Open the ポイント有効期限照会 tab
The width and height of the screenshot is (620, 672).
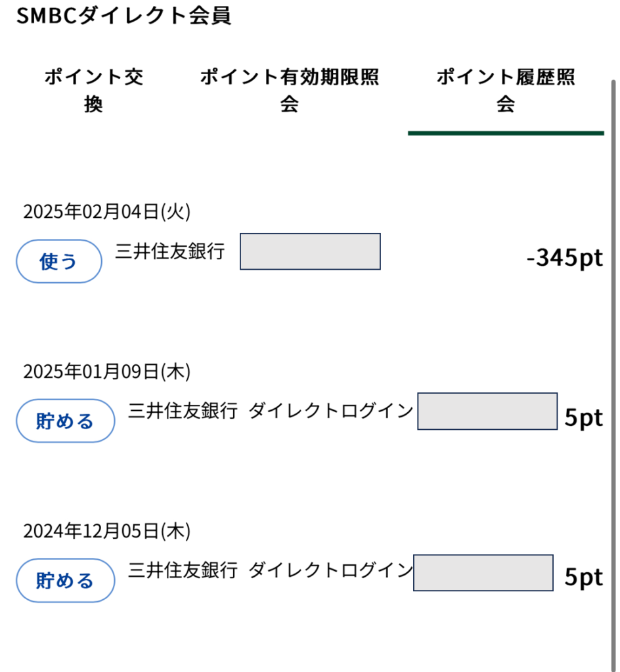290,91
